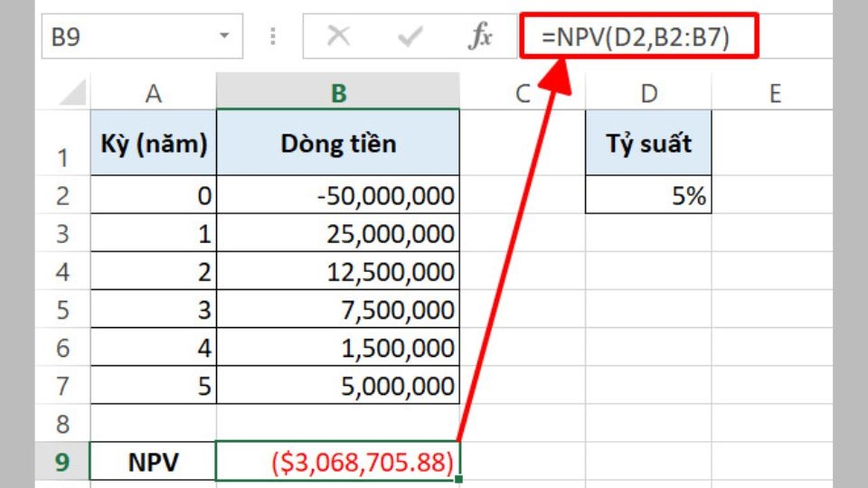Viewport: 868px width, 488px height.
Task: Select period cell containing 4
Action: click(154, 347)
